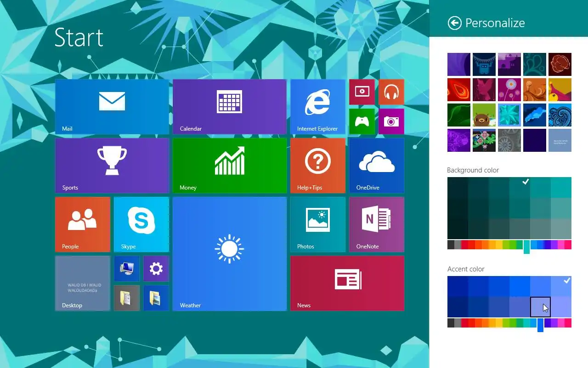Select the magenta dandelion flowers background
The height and width of the screenshot is (368, 588).
(x=509, y=90)
